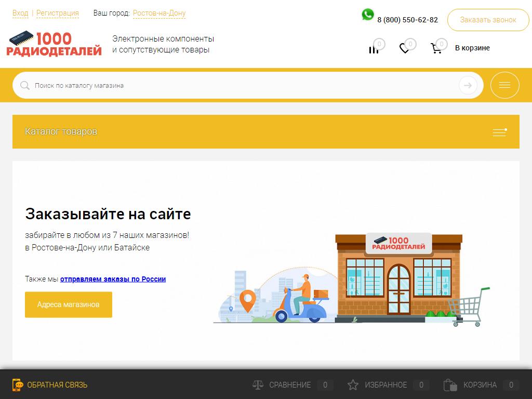The height and width of the screenshot is (399, 532).
Task: Open Сравнение in bottom bar
Action: (x=289, y=385)
